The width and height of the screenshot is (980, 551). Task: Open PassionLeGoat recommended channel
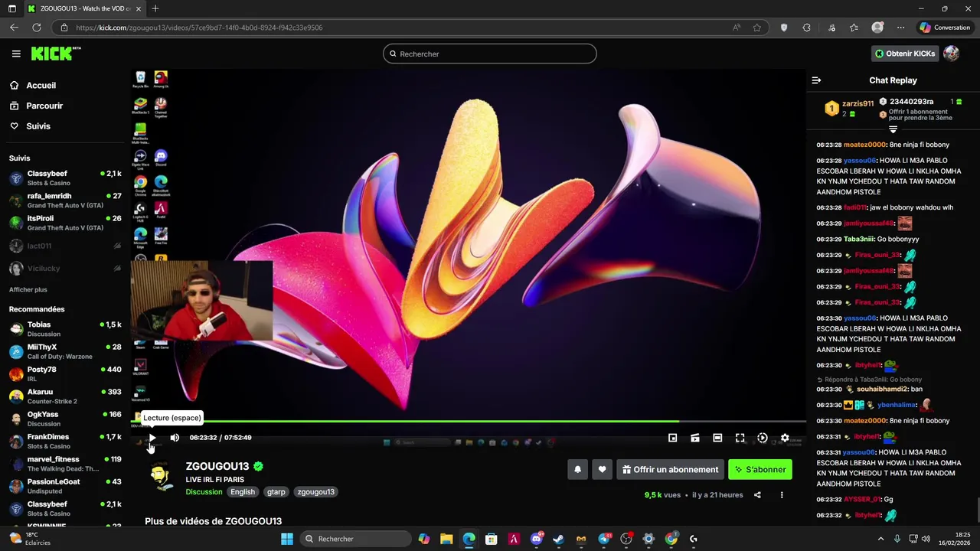pos(65,486)
